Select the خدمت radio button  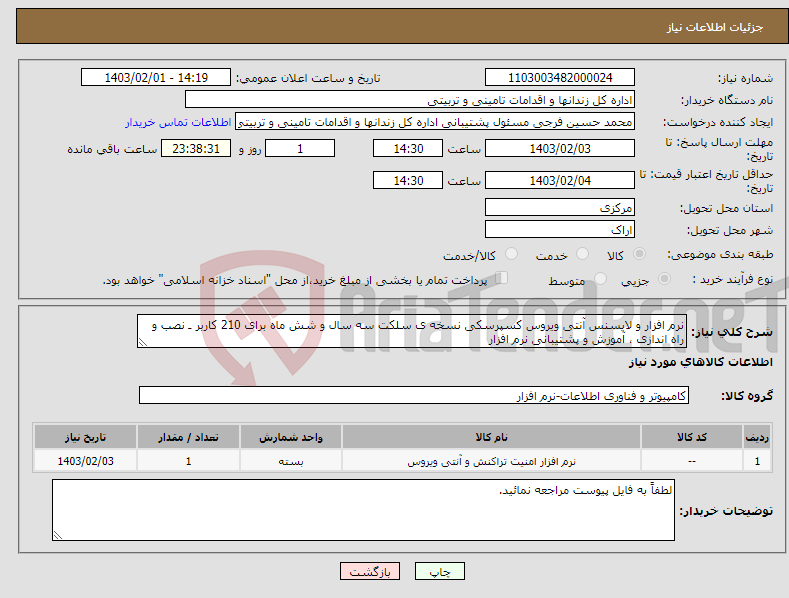click(582, 254)
